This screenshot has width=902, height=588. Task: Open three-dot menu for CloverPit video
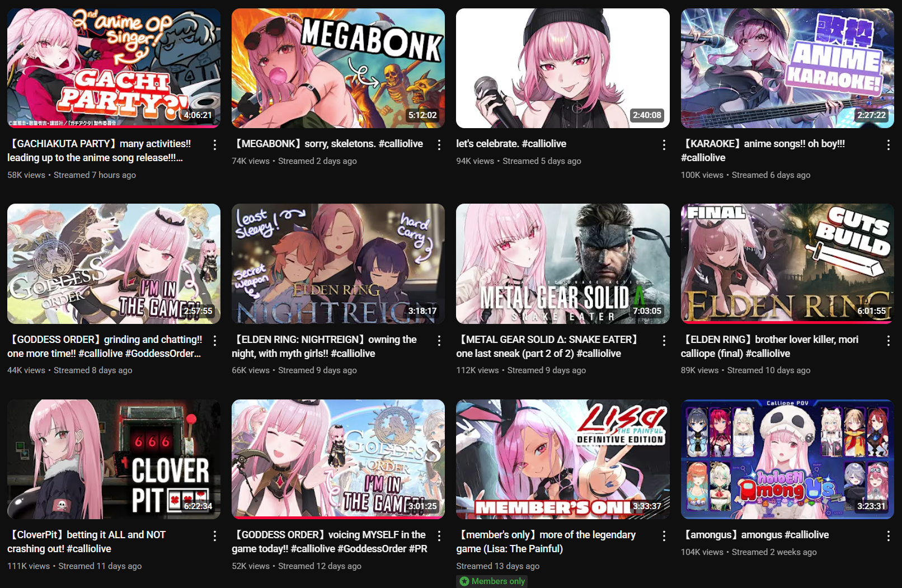(x=215, y=536)
